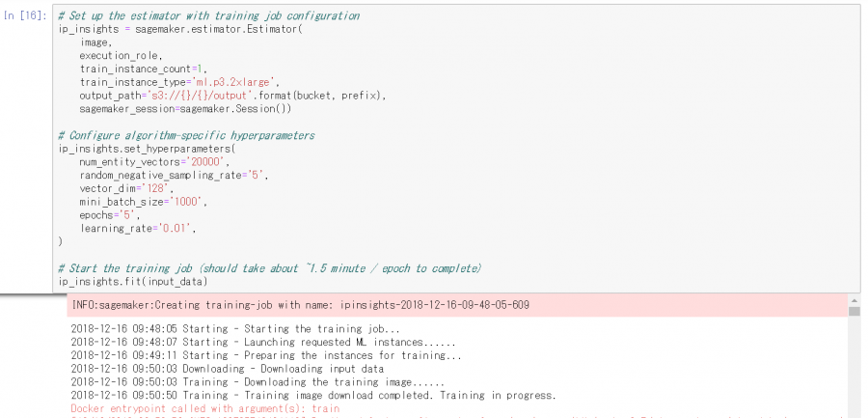Click the 'Configure algorithm-specific hyperparameters' comment
868x418 pixels.
tap(186, 135)
